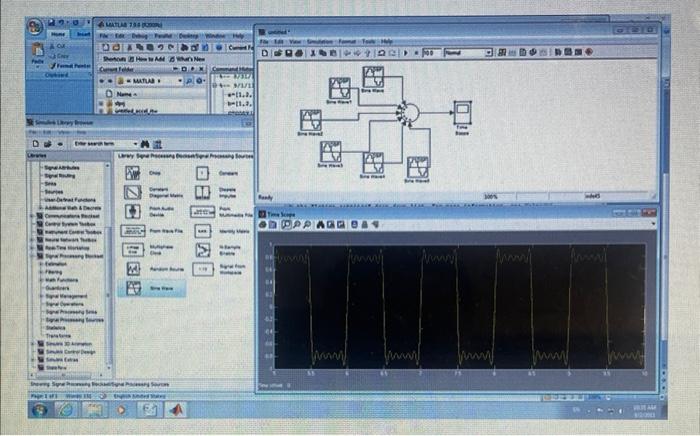Select Signal Processing Sinks in library tree
Image resolution: width=700 pixels, height=436 pixels.
click(71, 312)
